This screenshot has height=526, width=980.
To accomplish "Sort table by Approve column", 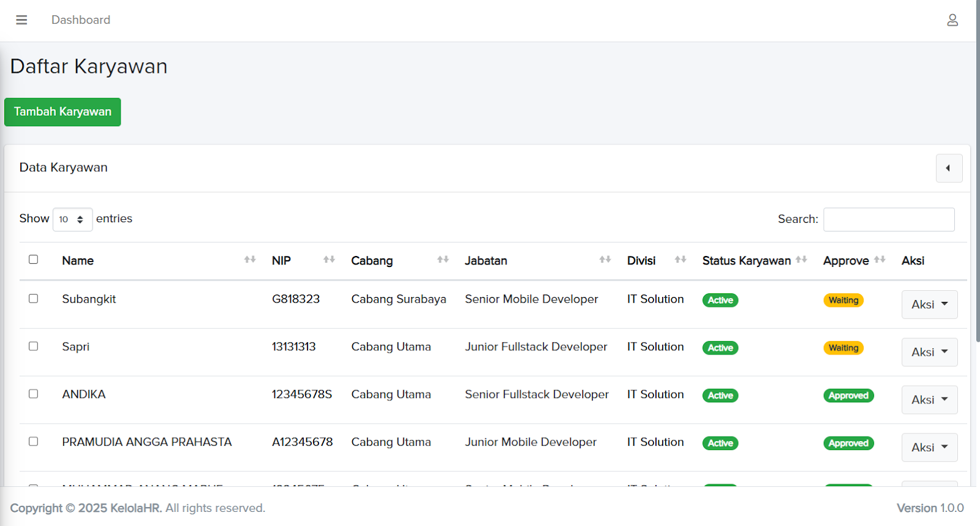I will [x=845, y=261].
